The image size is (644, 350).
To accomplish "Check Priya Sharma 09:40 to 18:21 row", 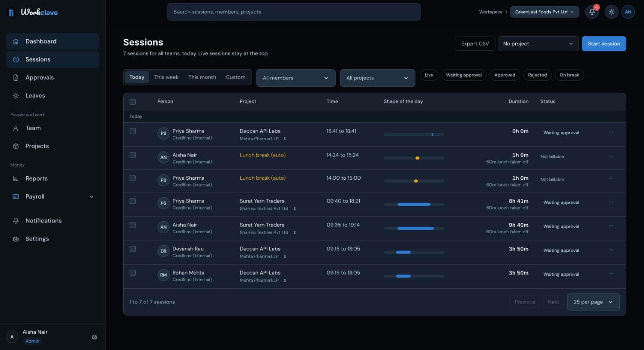I will point(133,201).
